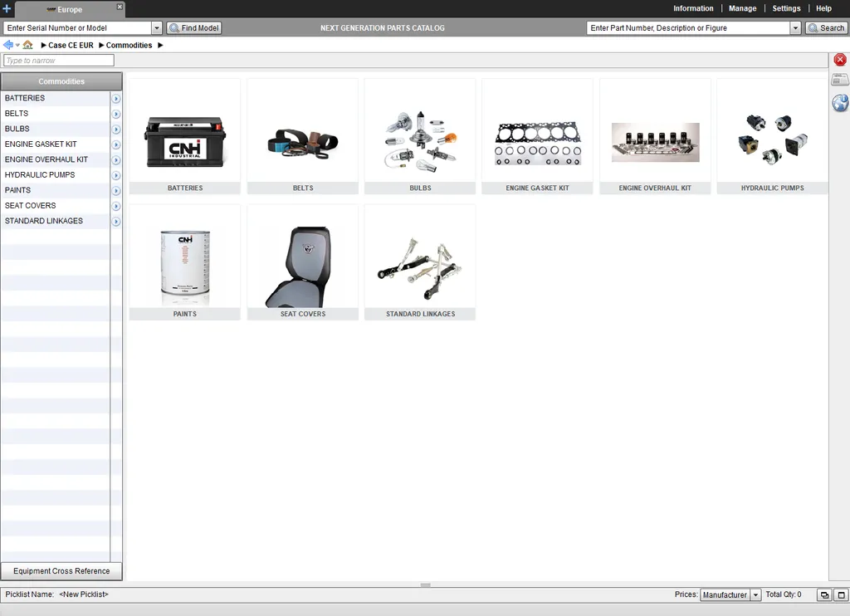The height and width of the screenshot is (616, 850).
Task: Open the Batteries thumbnail card
Action: point(185,136)
